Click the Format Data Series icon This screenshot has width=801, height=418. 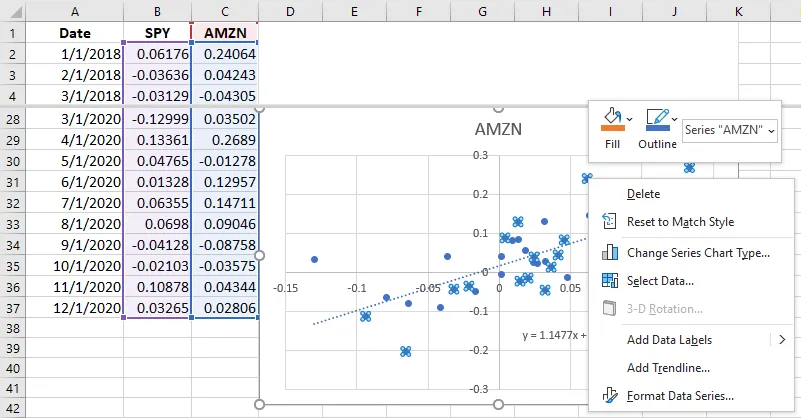point(609,396)
